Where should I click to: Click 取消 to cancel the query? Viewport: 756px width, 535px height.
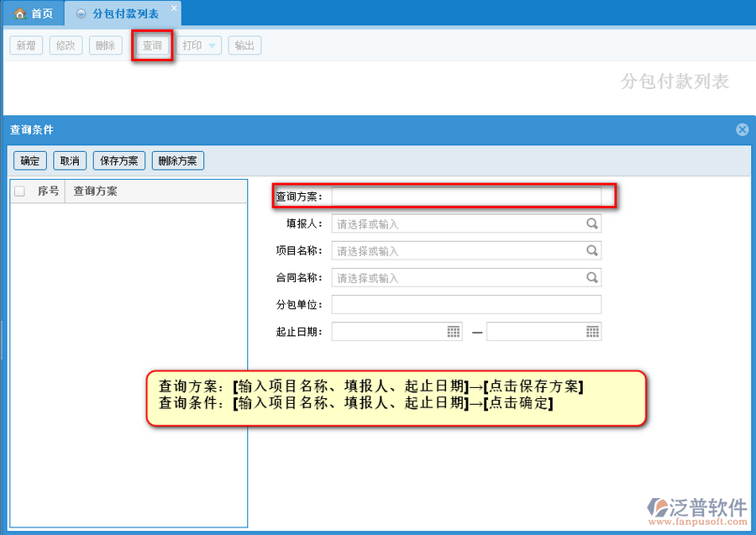[70, 160]
